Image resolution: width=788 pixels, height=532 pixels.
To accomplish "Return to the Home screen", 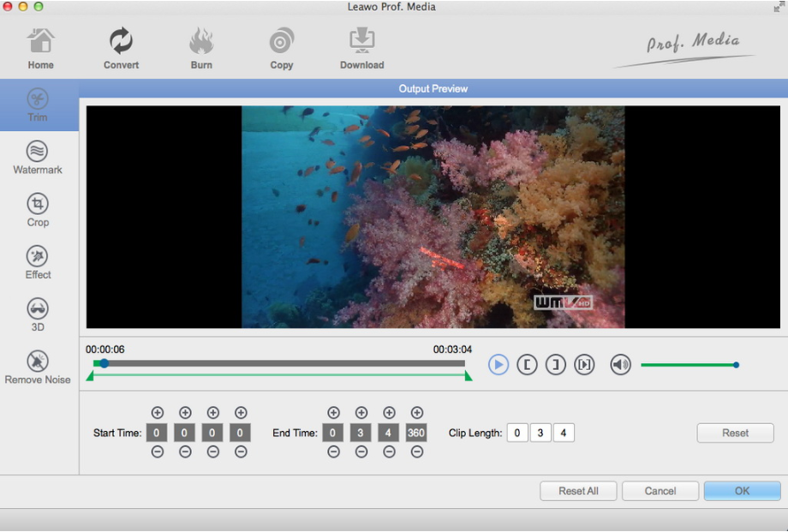I will tap(40, 48).
